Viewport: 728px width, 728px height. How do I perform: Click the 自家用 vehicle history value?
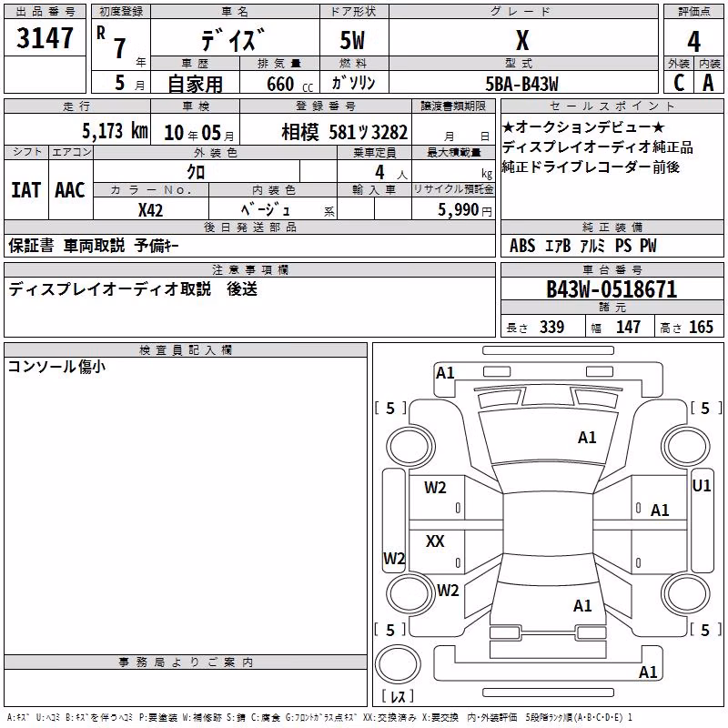click(x=195, y=84)
